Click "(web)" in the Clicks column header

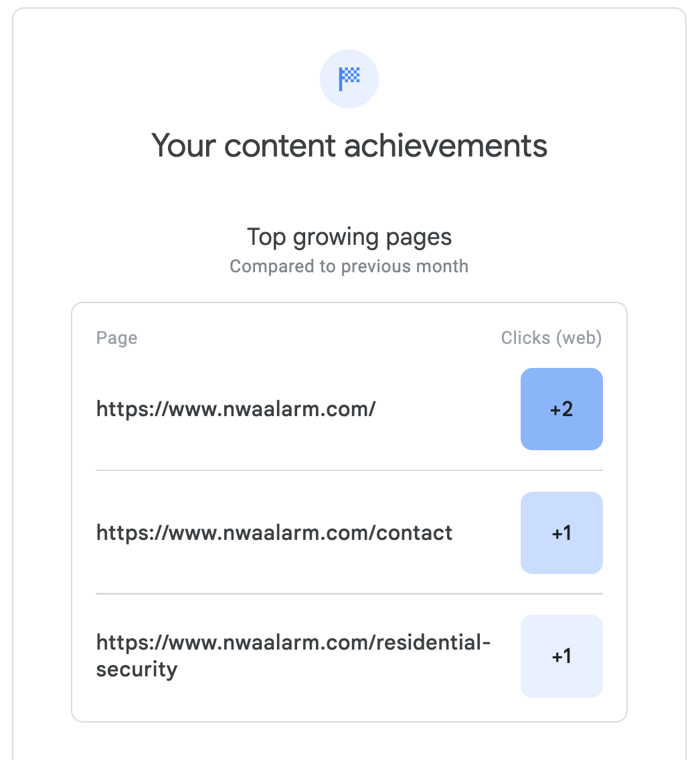point(579,338)
